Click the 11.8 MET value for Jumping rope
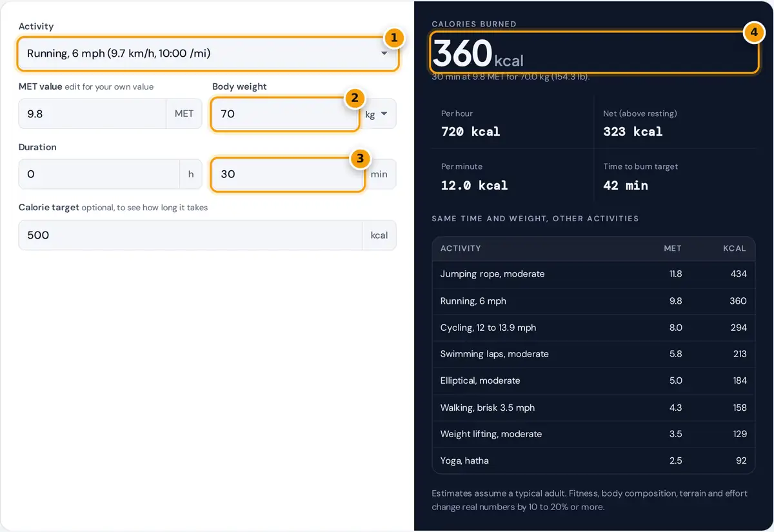 [x=675, y=274]
